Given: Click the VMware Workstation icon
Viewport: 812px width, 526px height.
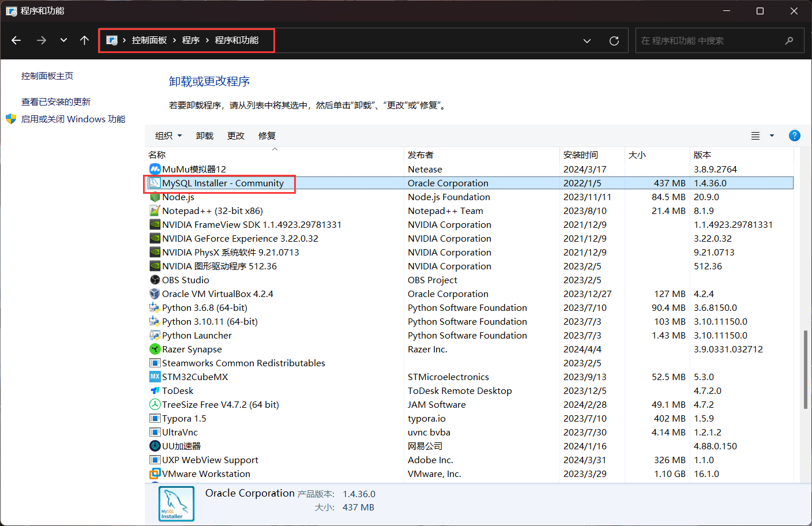Looking at the screenshot, I should tap(155, 474).
